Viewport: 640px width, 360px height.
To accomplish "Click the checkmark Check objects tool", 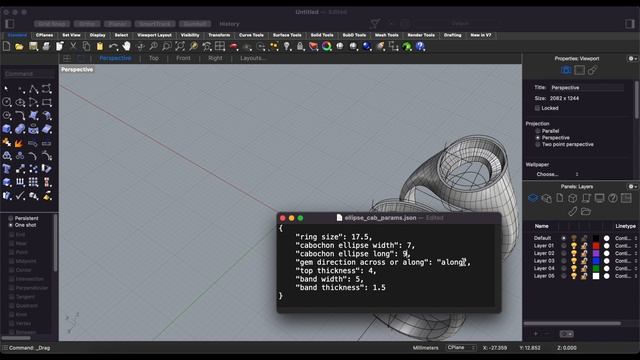I will point(20,196).
